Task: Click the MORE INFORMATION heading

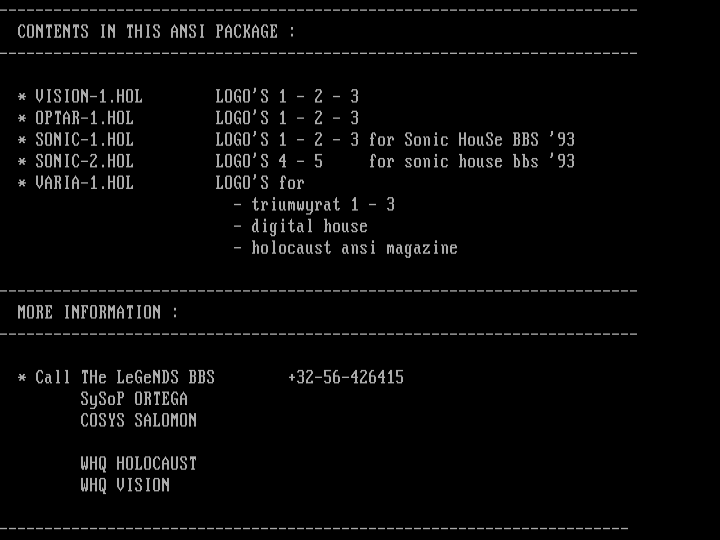Action: coord(97,313)
